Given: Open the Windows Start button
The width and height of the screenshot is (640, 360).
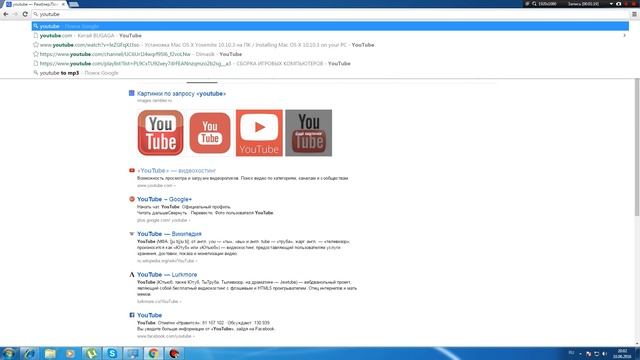Looking at the screenshot, I should point(9,353).
